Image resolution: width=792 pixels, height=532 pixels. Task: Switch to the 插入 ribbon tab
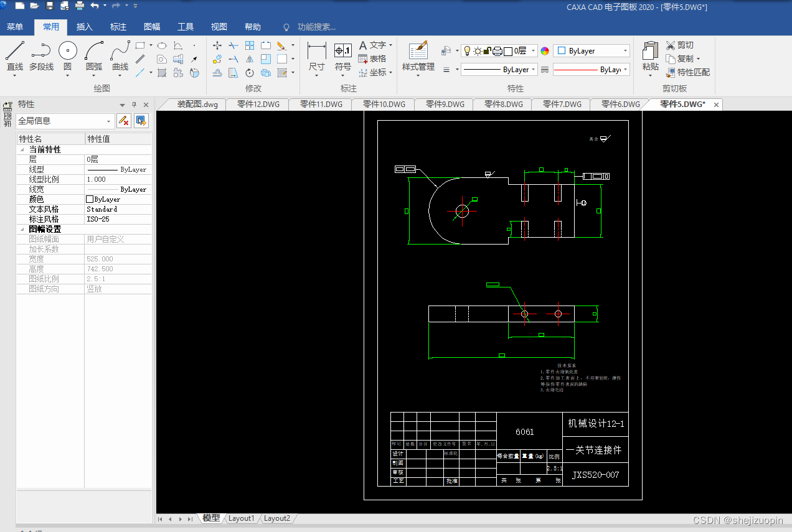(85, 27)
